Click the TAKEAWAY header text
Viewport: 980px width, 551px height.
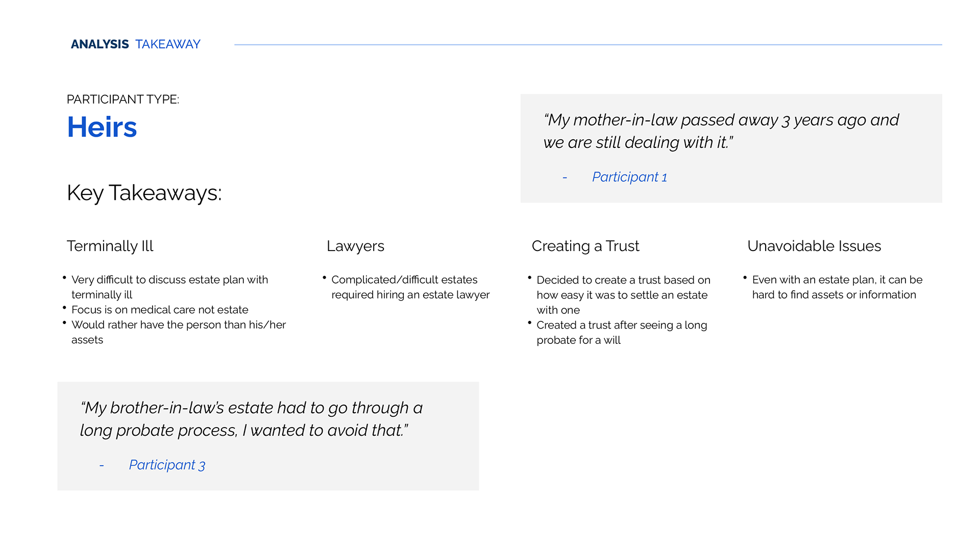(168, 44)
